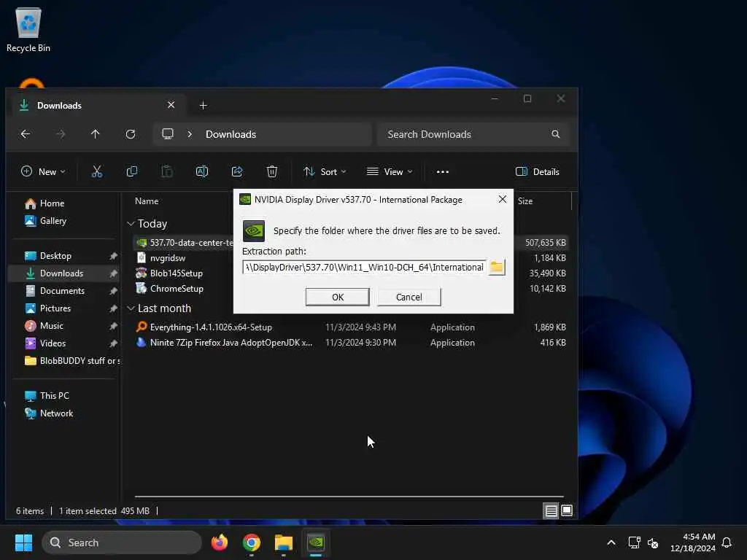Add a new Explorer tab
This screenshot has width=747, height=560.
[x=204, y=105]
